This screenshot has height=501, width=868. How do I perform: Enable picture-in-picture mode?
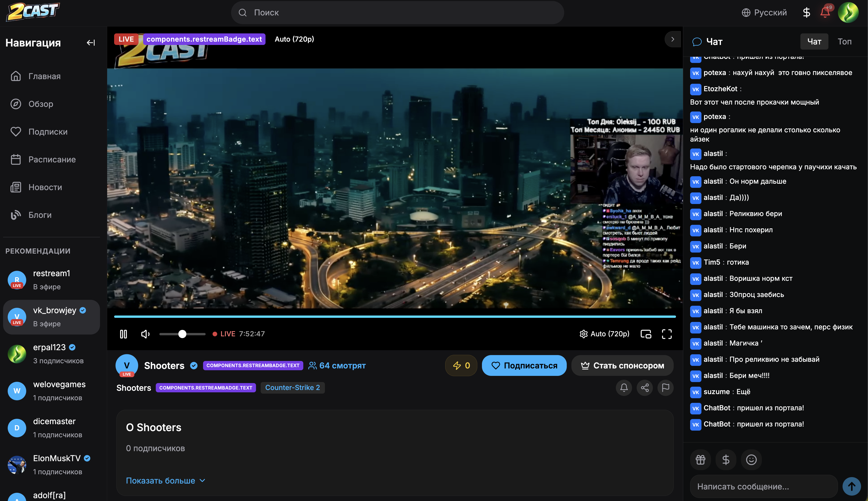point(646,334)
